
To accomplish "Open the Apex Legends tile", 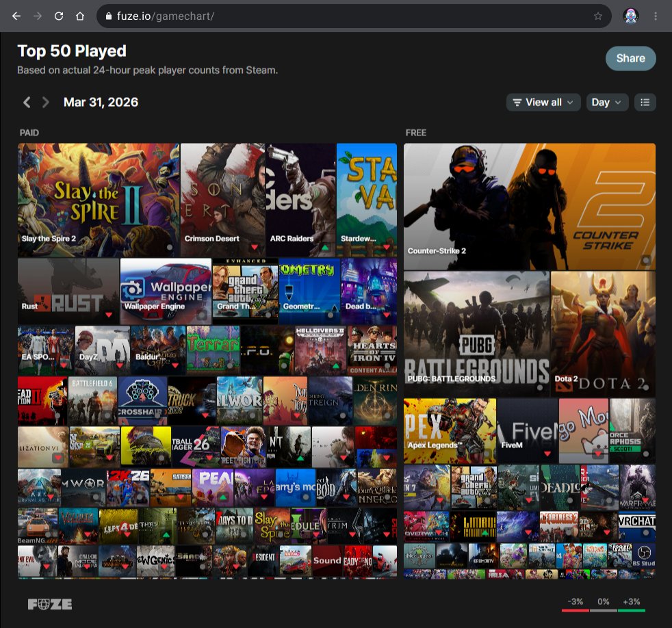I will pos(450,431).
